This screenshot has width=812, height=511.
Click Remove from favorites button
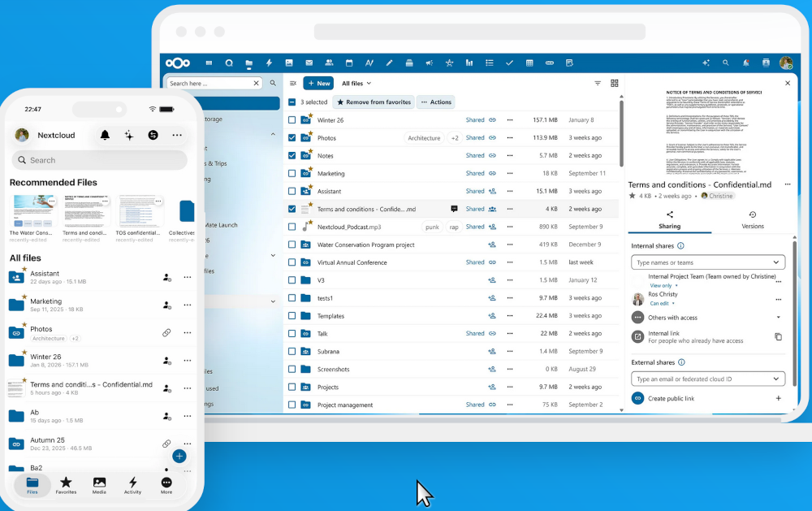pyautogui.click(x=374, y=102)
